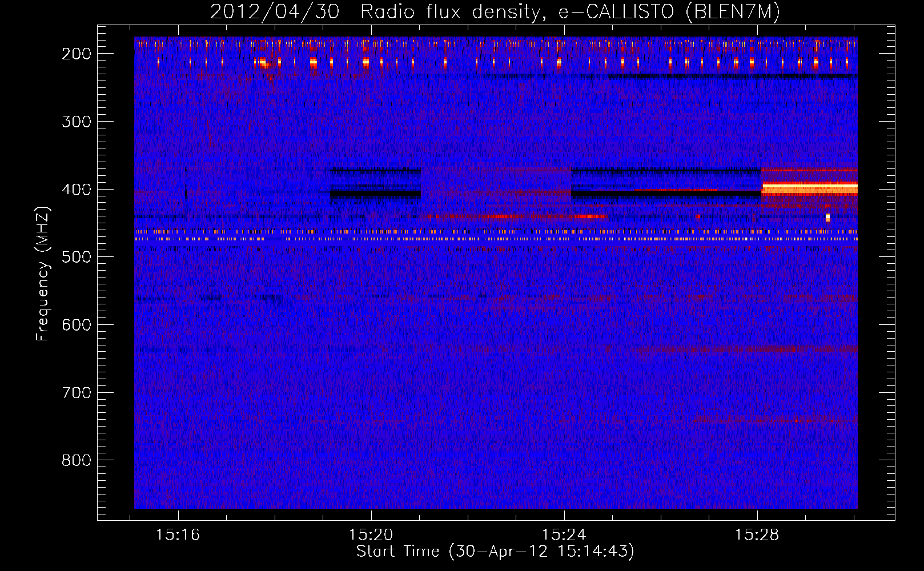
Task: Select the 800 frequency tick label
Action: (x=77, y=460)
